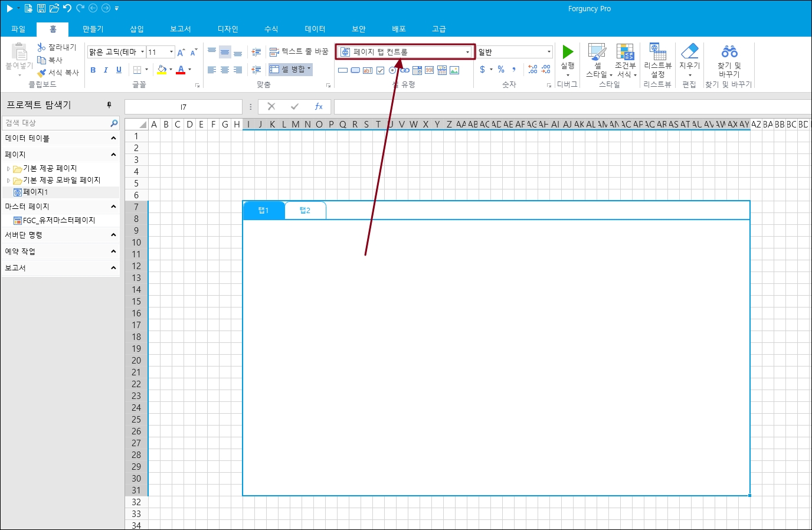The width and height of the screenshot is (812, 530).
Task: Click the red font color button
Action: coord(181,70)
